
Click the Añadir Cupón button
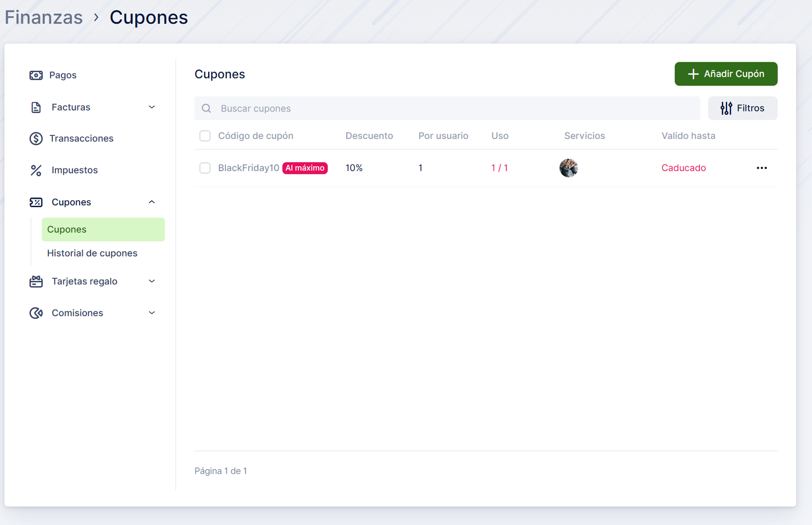(x=726, y=74)
